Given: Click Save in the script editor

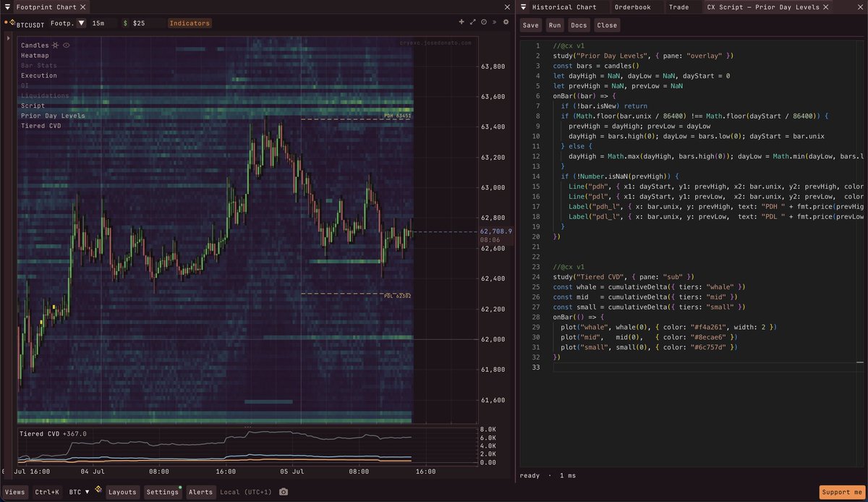Looking at the screenshot, I should [x=531, y=25].
